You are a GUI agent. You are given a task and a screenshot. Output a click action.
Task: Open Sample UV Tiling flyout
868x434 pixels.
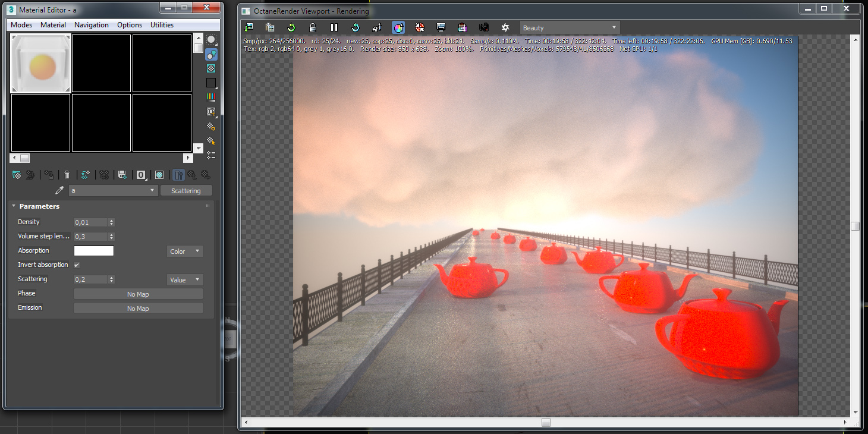click(x=211, y=83)
